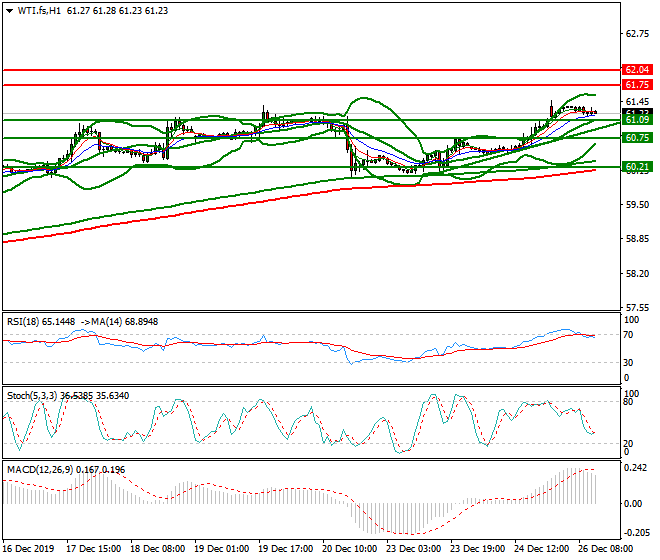This screenshot has width=660, height=560.
Task: Select the RSI 30 level scale value
Action: coord(628,363)
